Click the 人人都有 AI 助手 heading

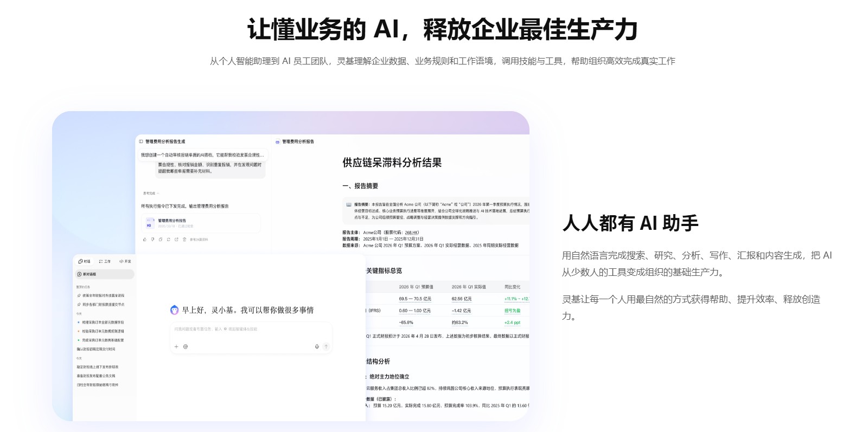pyautogui.click(x=630, y=223)
